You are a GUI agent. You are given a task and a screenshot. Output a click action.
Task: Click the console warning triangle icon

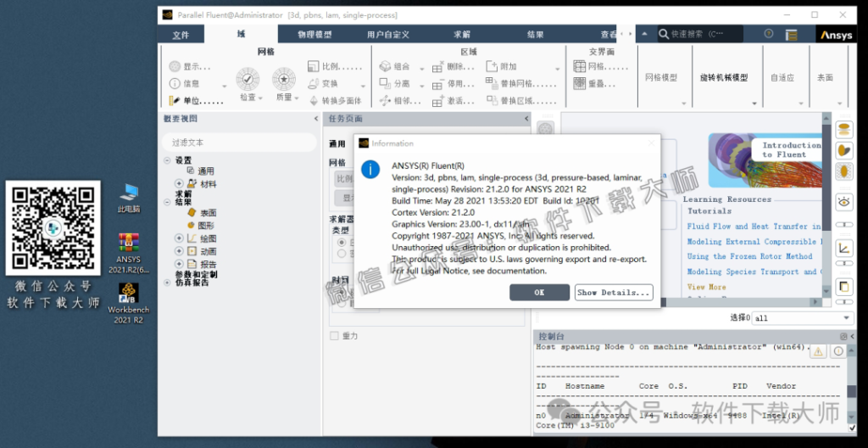tap(819, 351)
